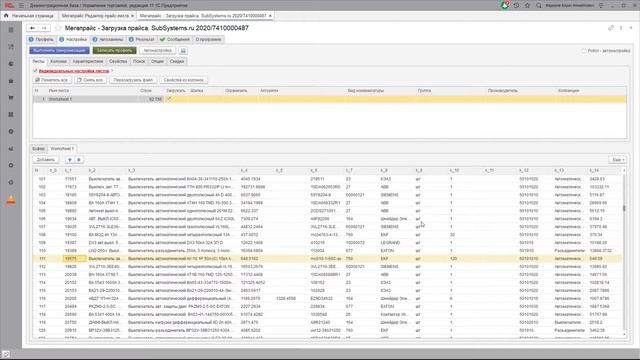Open the Начальная страница tab
This screenshot has height=360, width=640.
[29, 16]
